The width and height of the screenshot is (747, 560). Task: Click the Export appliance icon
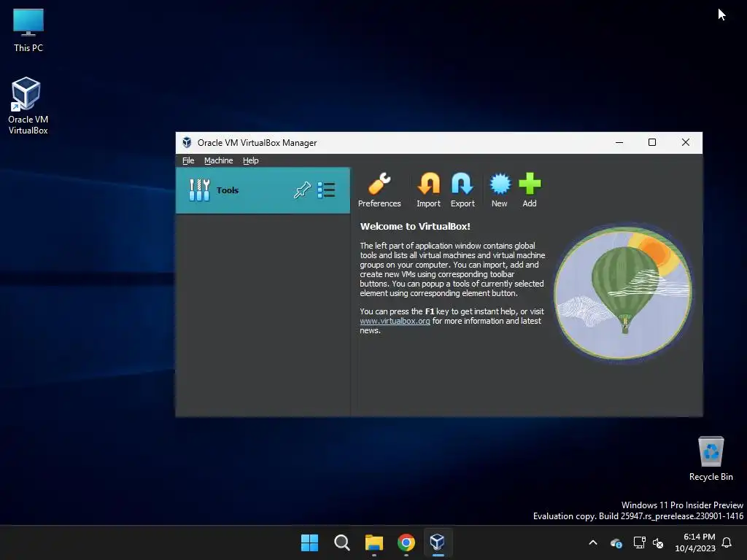[462, 190]
